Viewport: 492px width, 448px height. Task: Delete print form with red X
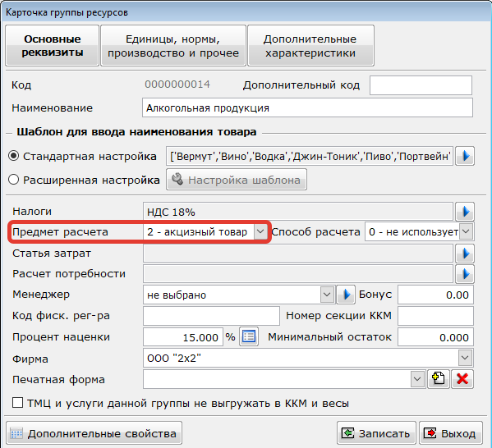click(x=462, y=379)
